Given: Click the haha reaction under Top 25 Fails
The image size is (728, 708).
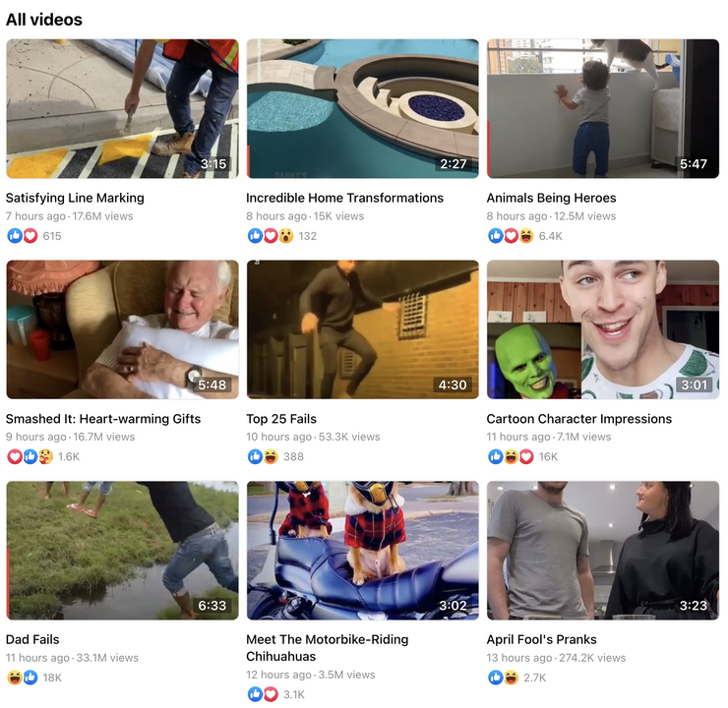Looking at the screenshot, I should [x=271, y=456].
